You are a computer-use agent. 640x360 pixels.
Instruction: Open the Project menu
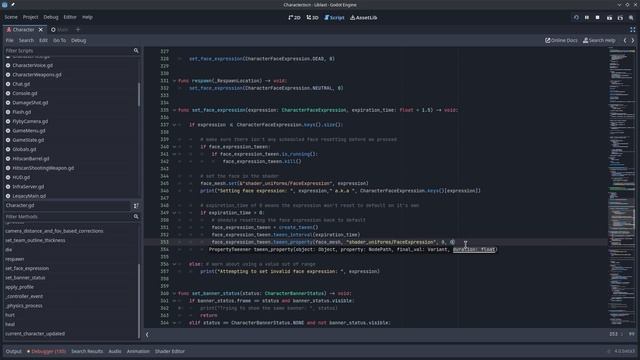click(30, 17)
